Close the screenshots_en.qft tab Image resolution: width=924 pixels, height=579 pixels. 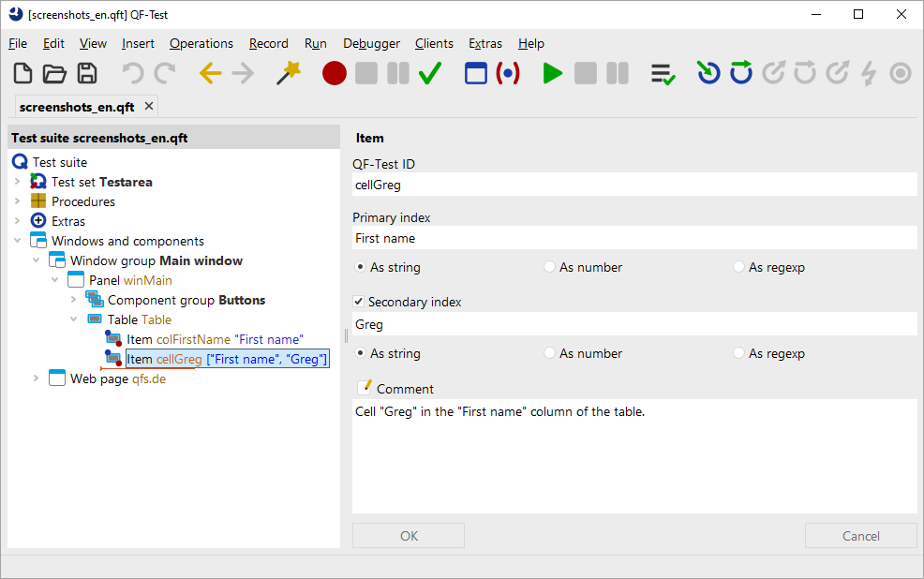coord(149,106)
